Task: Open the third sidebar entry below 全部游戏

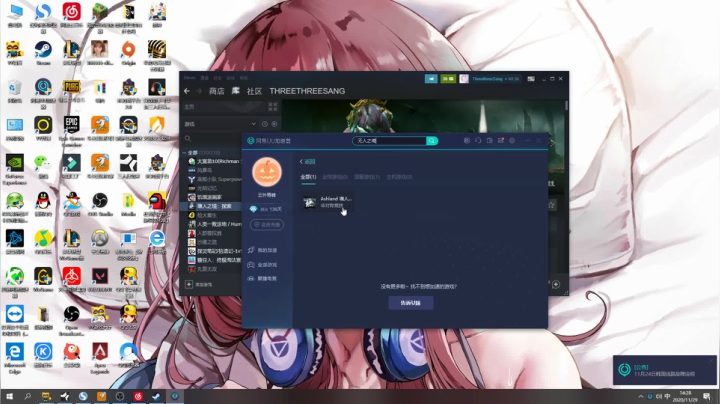Action: 263,279
